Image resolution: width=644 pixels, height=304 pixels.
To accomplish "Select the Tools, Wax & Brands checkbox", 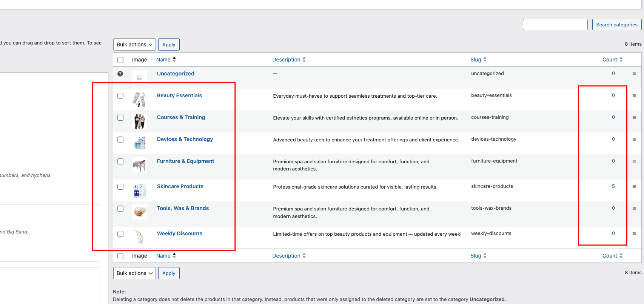I will coord(120,209).
